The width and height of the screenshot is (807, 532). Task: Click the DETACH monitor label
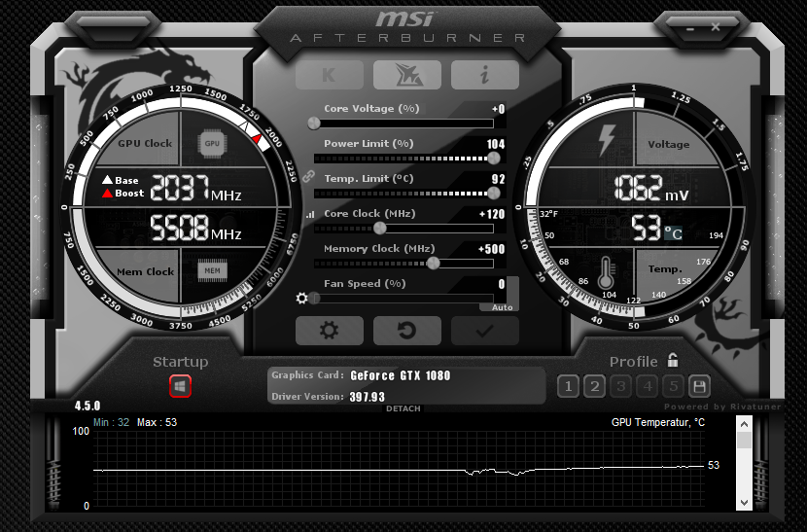[403, 408]
